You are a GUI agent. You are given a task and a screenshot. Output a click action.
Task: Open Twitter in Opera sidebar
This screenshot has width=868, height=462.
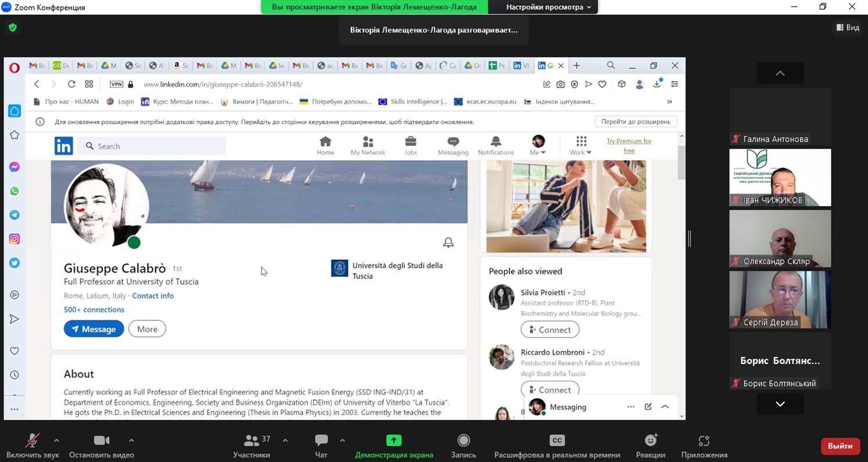14,263
